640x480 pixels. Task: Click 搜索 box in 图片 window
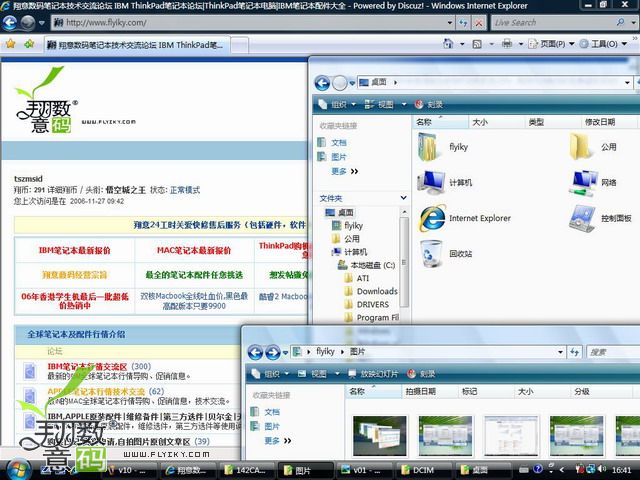coord(612,352)
